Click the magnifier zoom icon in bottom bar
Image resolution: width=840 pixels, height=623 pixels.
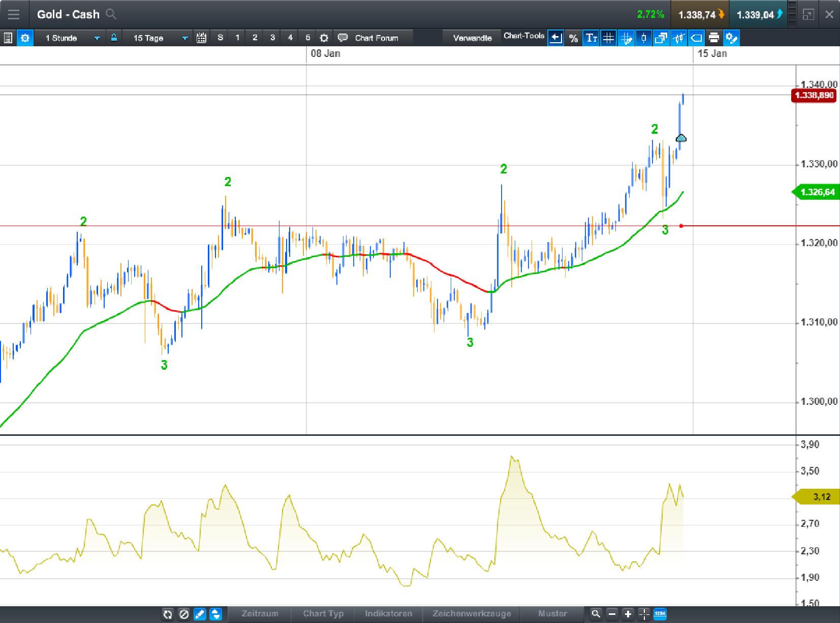595,614
